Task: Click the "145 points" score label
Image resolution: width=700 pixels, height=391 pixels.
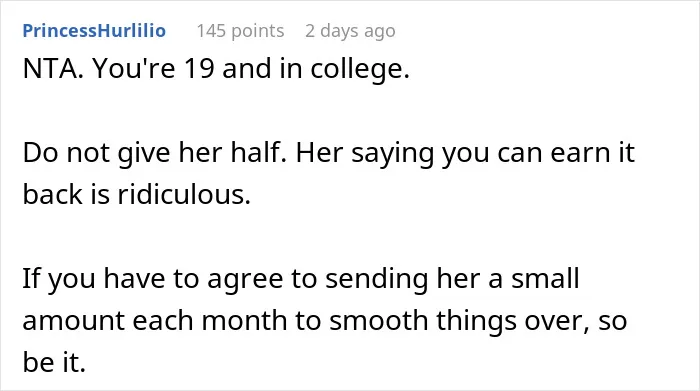Action: [240, 31]
